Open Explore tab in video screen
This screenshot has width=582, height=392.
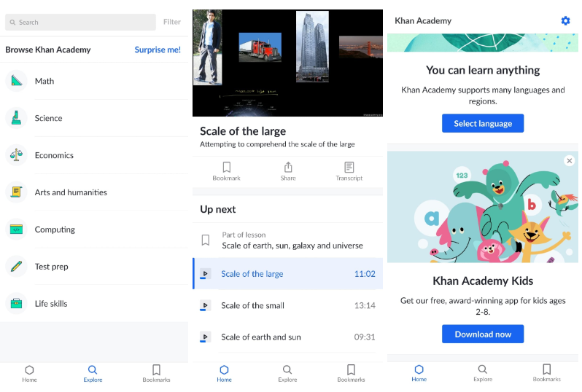tap(287, 374)
